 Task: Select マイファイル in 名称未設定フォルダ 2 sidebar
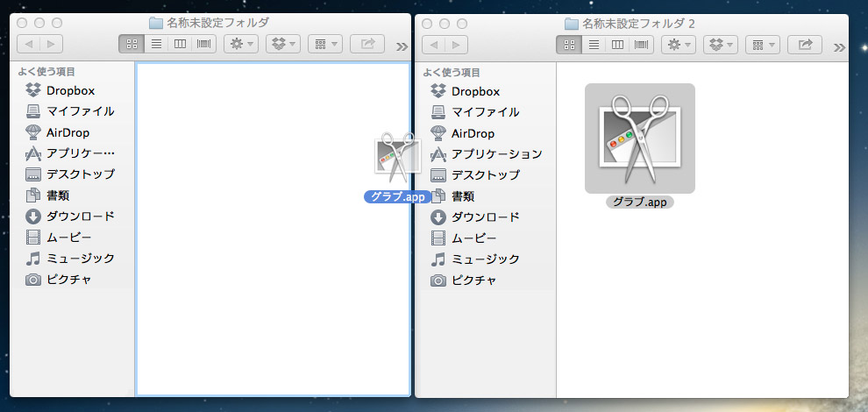(x=475, y=112)
